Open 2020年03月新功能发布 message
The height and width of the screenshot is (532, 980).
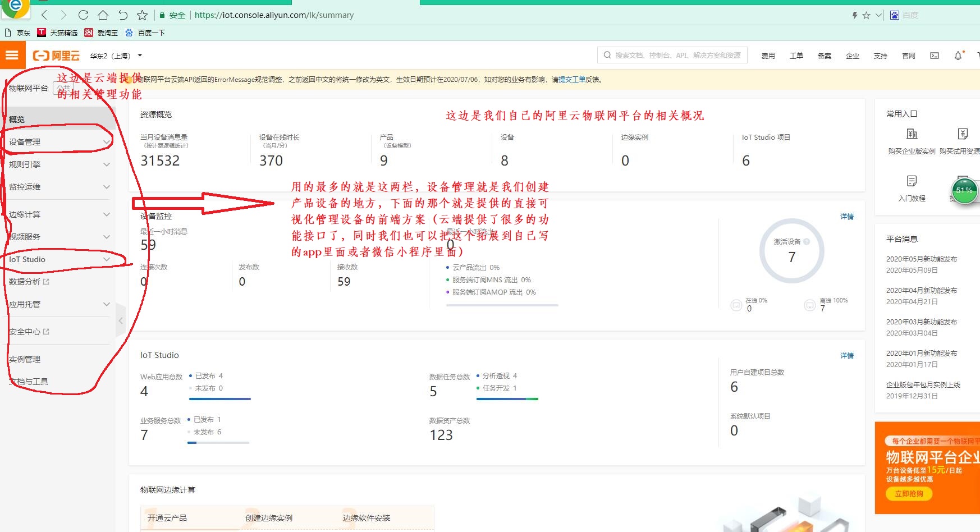(x=921, y=322)
